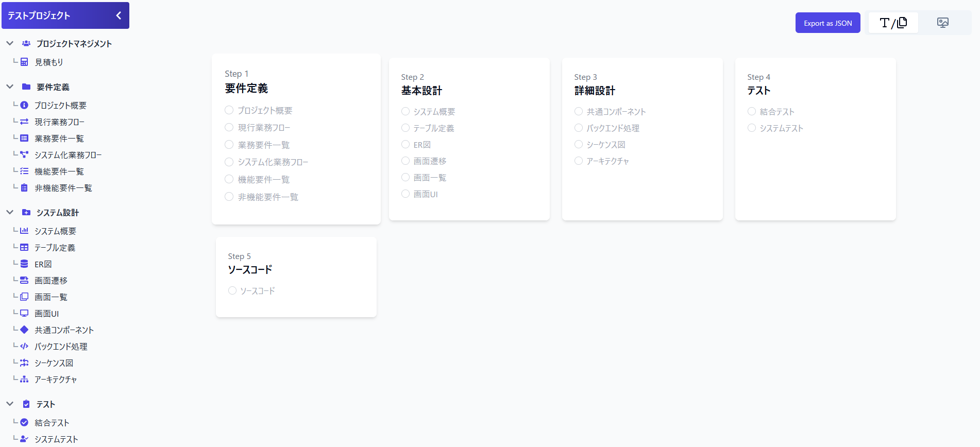Click the code icon beside バックエンド処理 in sidebar
This screenshot has width=980, height=447.
pyautogui.click(x=24, y=346)
